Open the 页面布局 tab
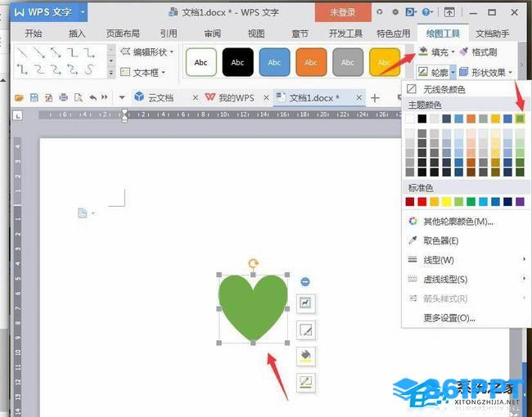This screenshot has width=532, height=417. tap(123, 34)
